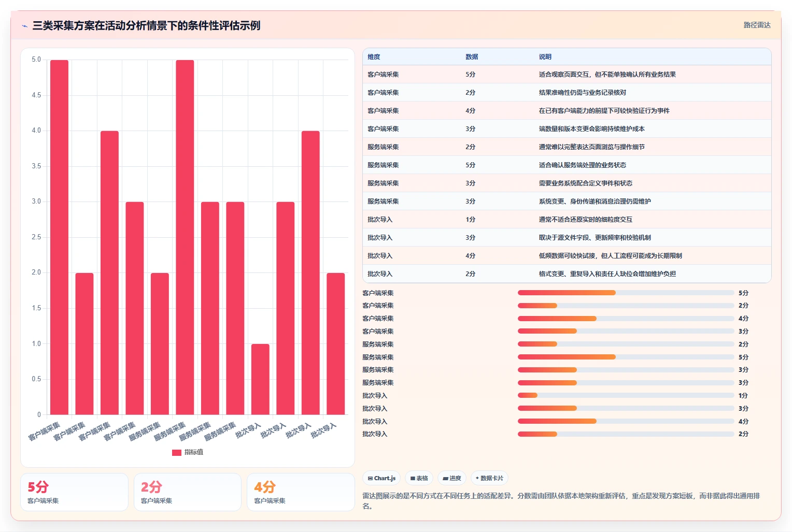
Task: Open the 4分 客户端采集 data card
Action: [301, 492]
